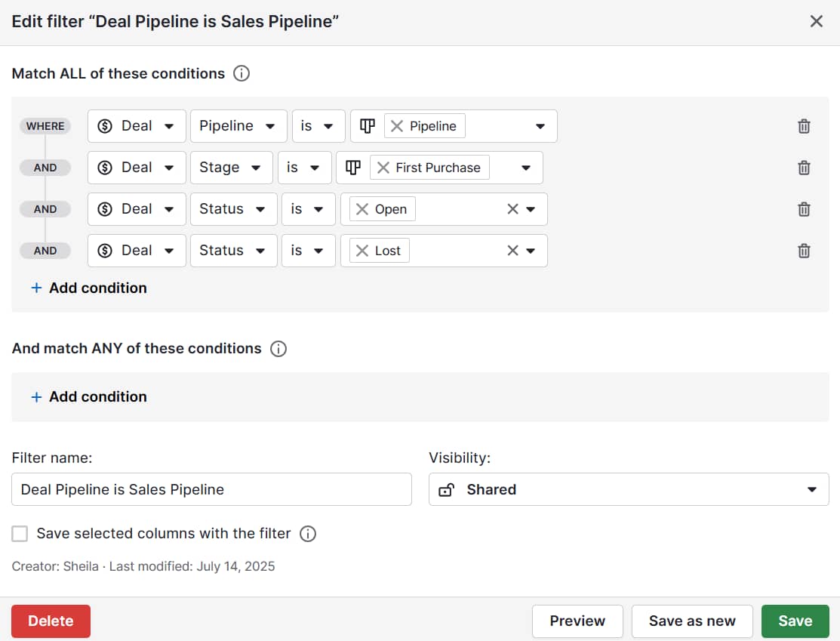840x641 pixels.
Task: Open the Visibility dropdown showing Shared
Action: (x=811, y=489)
